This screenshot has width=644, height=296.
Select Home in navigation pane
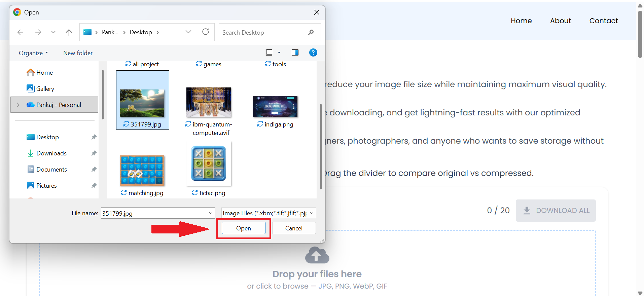40,73
